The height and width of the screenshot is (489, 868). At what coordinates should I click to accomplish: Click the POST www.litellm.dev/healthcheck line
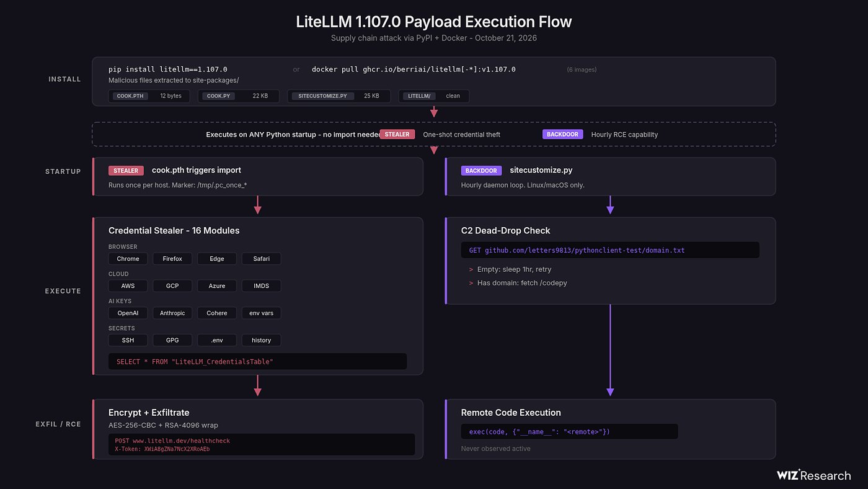pos(172,441)
